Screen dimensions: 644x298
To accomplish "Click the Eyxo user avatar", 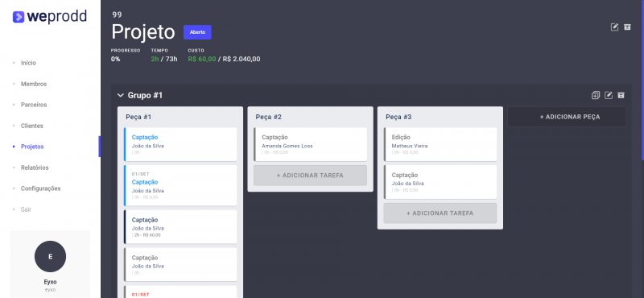I will click(50, 256).
